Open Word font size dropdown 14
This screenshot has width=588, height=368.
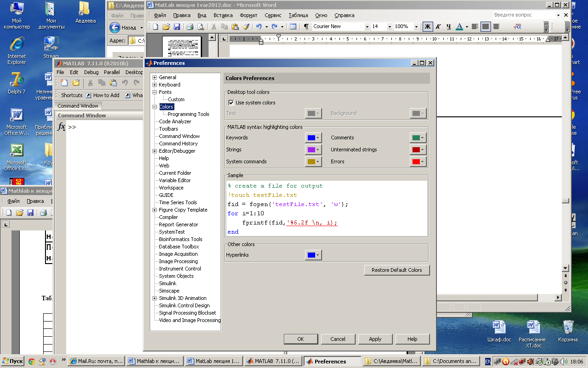[390, 27]
